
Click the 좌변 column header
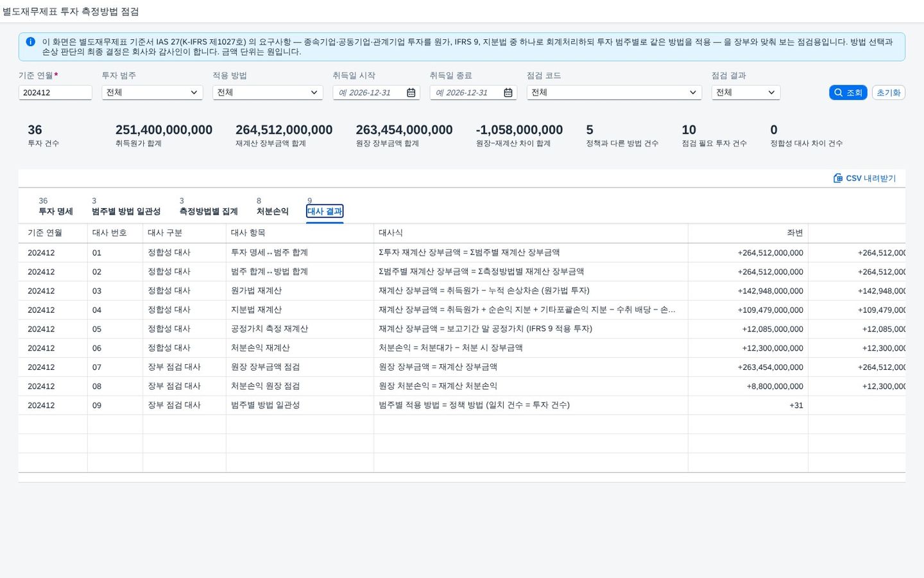[x=748, y=233]
